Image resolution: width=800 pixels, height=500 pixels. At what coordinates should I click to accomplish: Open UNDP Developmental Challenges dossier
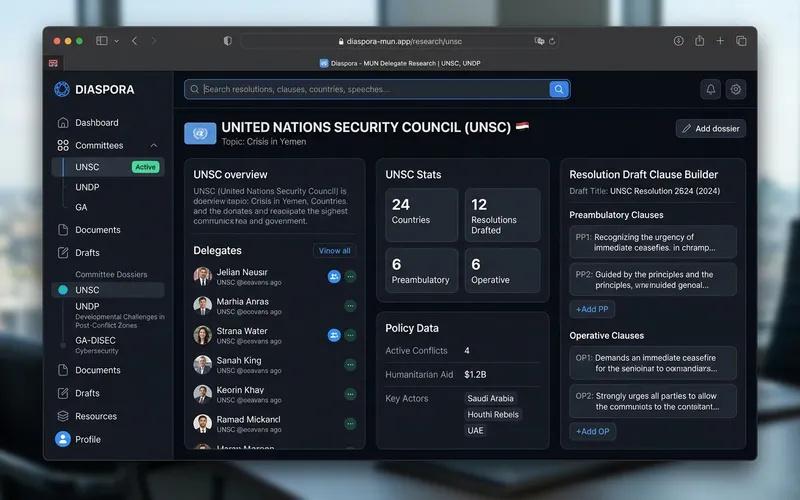(x=119, y=315)
